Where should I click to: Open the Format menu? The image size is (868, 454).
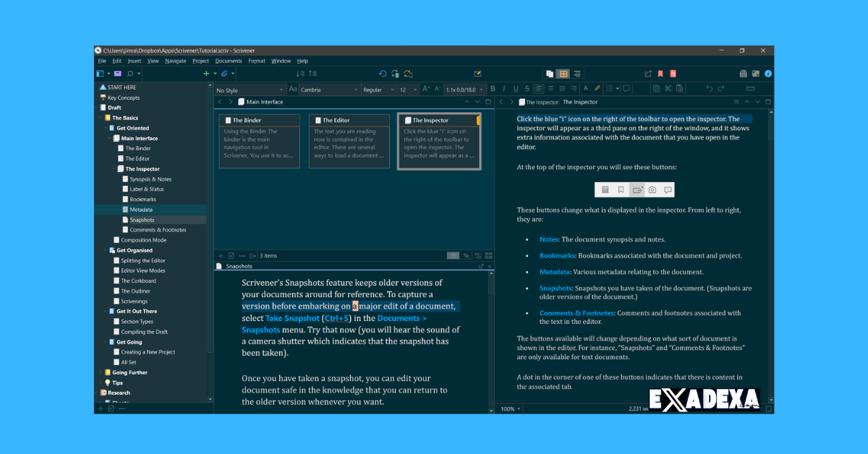[x=257, y=61]
